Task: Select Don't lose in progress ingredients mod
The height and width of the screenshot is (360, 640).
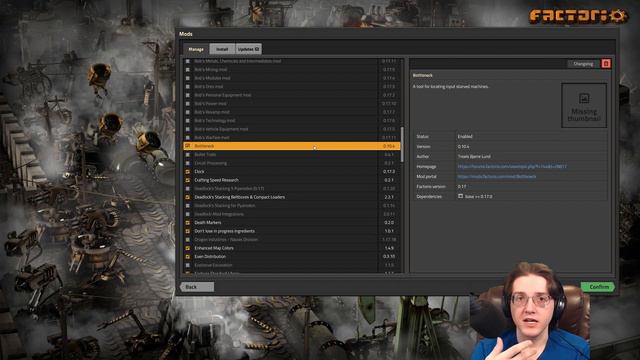Action: (x=291, y=231)
